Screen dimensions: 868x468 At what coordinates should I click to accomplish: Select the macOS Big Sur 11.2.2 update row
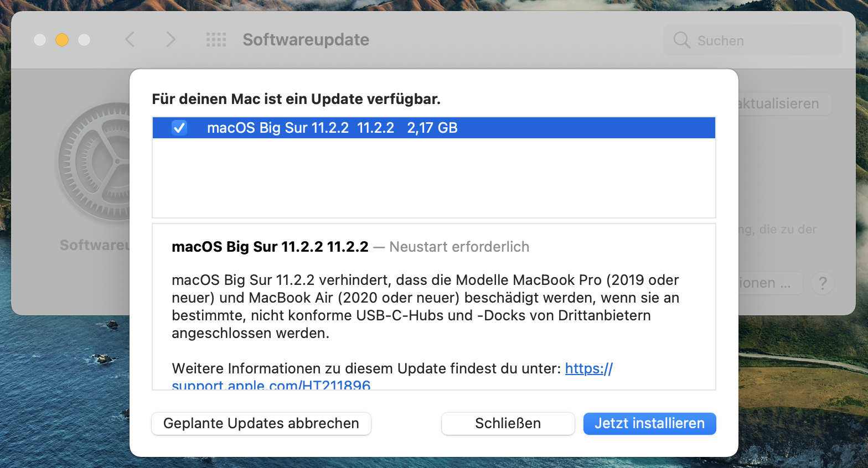pos(434,128)
